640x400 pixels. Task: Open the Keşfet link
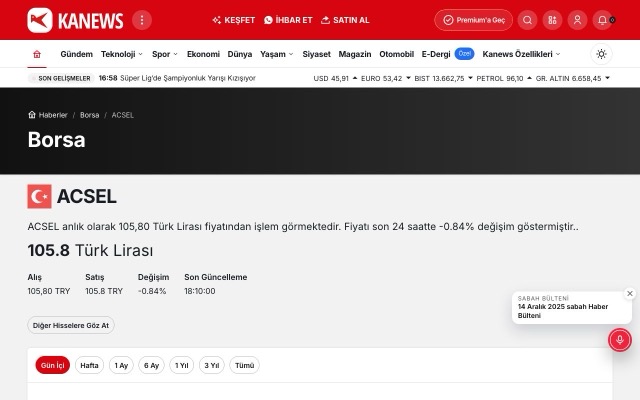pos(233,20)
